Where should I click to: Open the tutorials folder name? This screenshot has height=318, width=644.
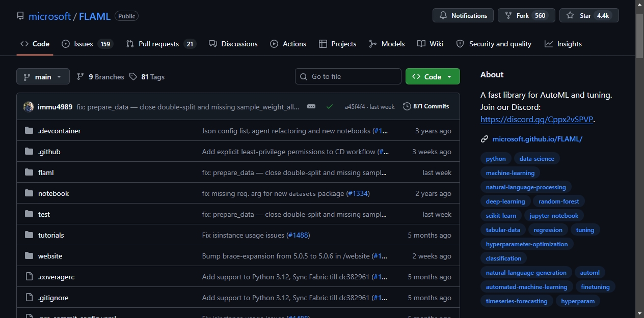coord(51,235)
